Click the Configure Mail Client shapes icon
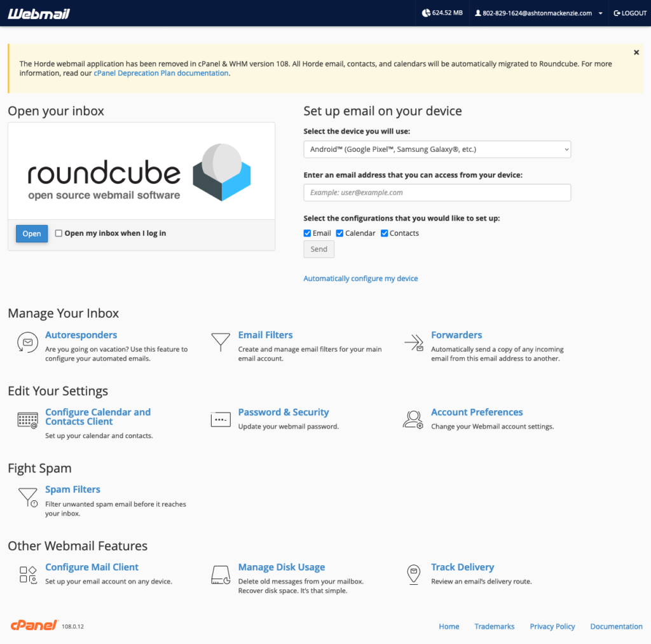Screen dimensions: 651x644 point(28,574)
